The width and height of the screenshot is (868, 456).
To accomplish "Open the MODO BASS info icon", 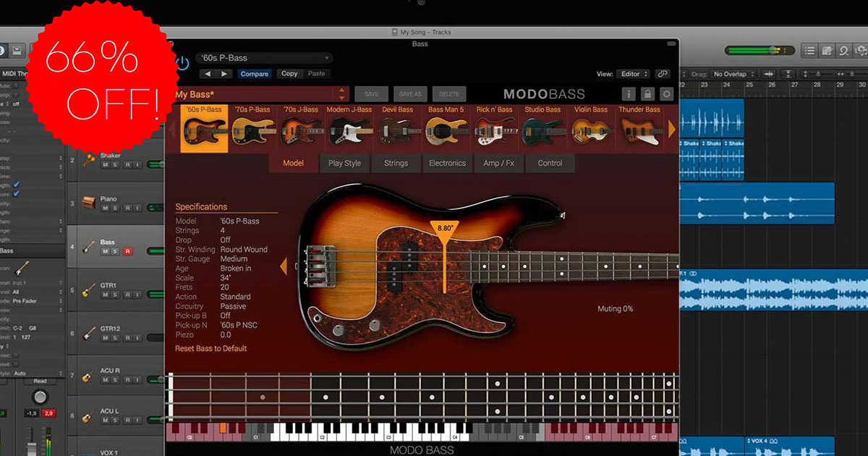I will [x=629, y=94].
